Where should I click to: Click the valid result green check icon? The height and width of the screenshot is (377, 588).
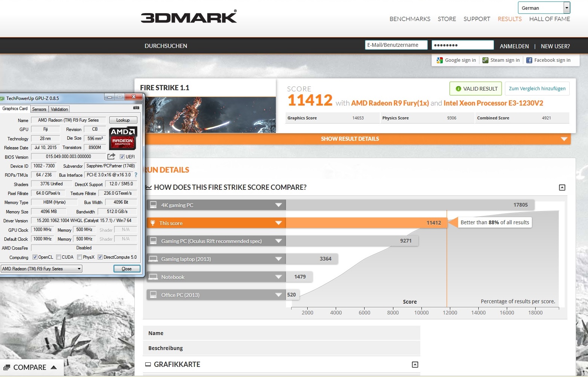tap(458, 89)
